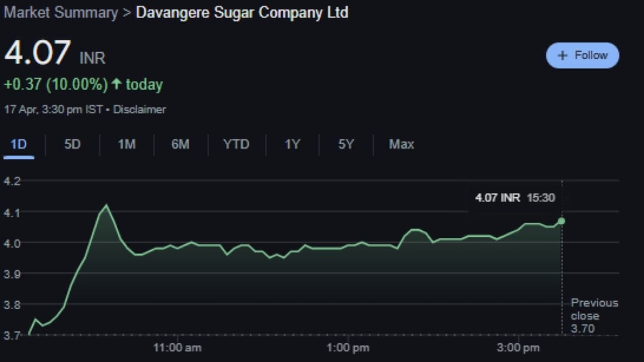Click the price change +0.37 (10.00%) text
The height and width of the screenshot is (362, 644).
pos(55,84)
